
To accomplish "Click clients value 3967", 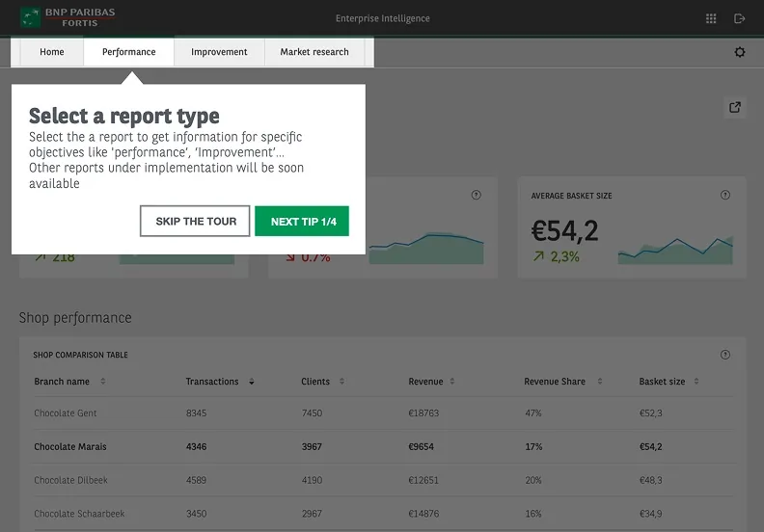I will tap(312, 447).
